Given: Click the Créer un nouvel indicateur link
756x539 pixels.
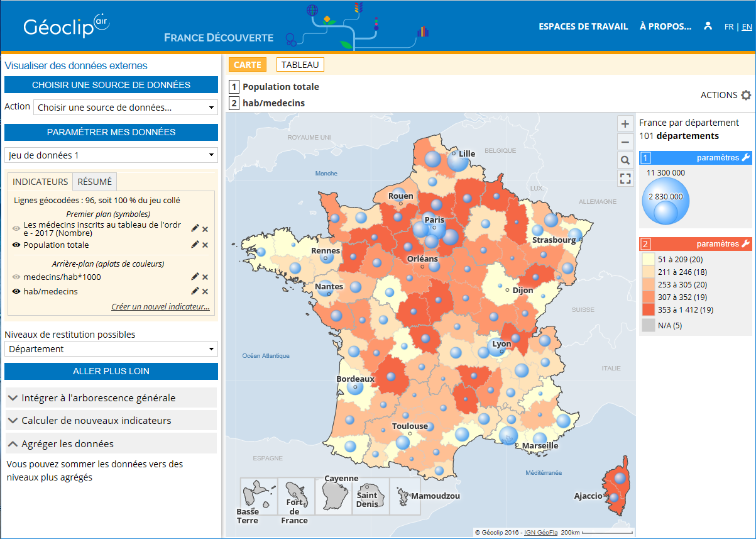Looking at the screenshot, I should coord(160,307).
